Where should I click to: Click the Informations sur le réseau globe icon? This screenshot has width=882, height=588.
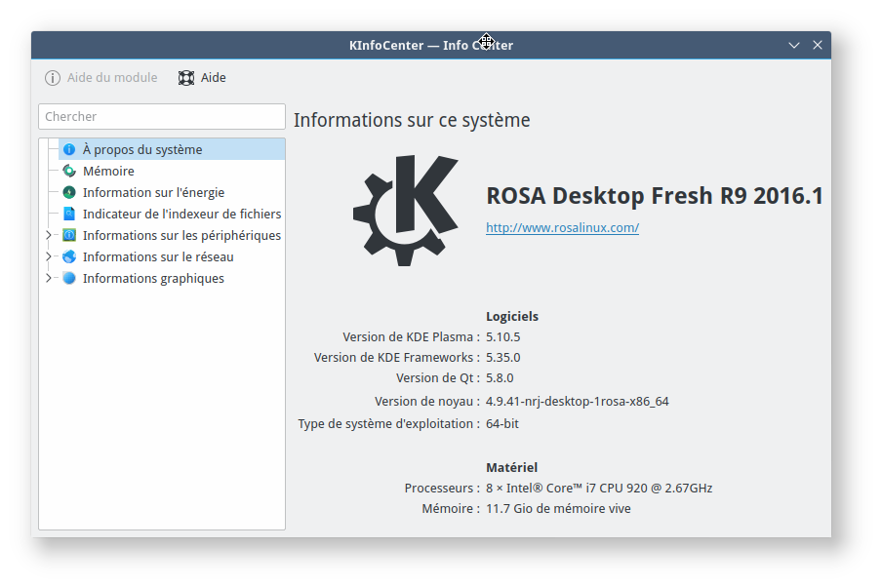pos(69,256)
